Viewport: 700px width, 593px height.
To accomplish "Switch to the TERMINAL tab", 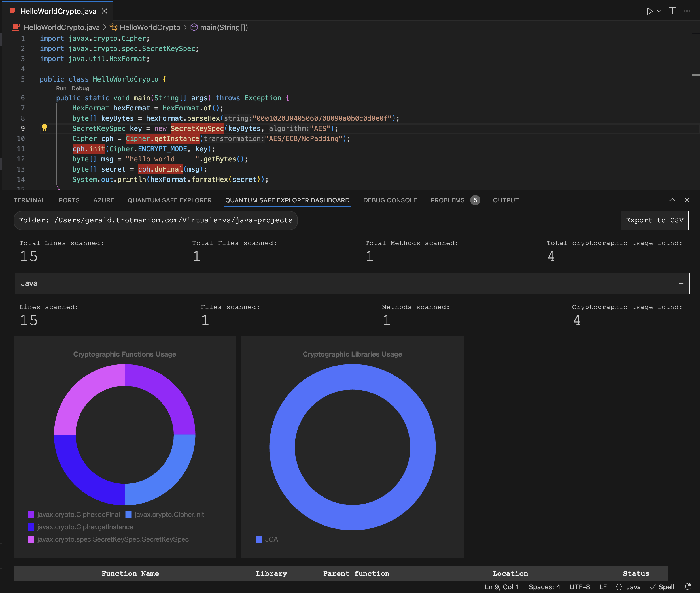I will point(29,200).
